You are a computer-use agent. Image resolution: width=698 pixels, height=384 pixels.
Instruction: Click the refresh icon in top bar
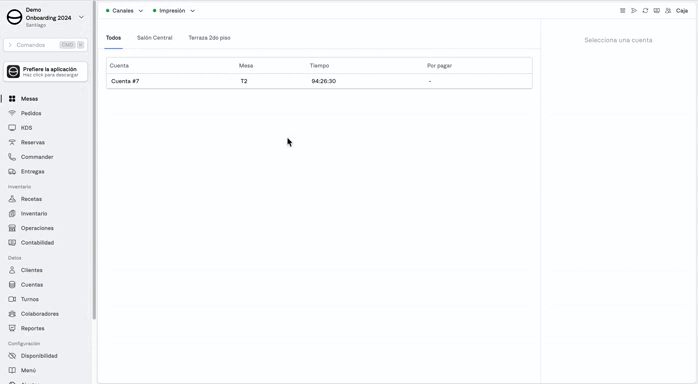point(645,11)
